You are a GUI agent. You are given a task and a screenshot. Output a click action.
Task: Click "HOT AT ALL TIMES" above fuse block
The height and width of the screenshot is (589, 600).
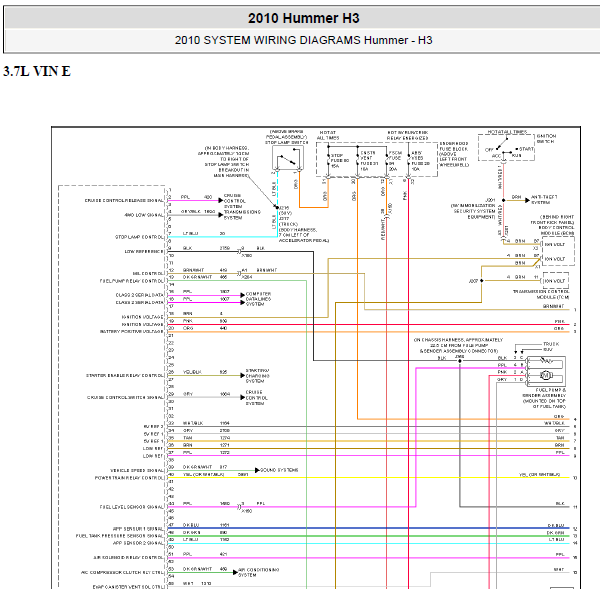click(x=328, y=135)
